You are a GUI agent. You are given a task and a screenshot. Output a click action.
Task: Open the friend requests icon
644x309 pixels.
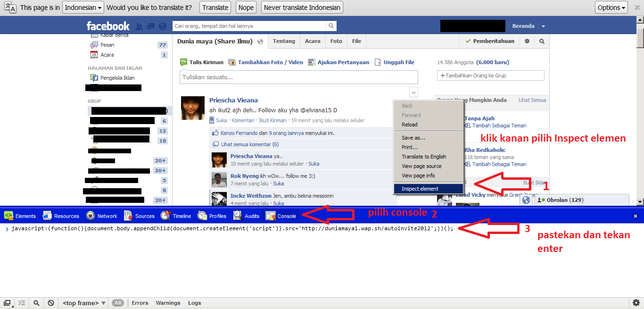139,26
